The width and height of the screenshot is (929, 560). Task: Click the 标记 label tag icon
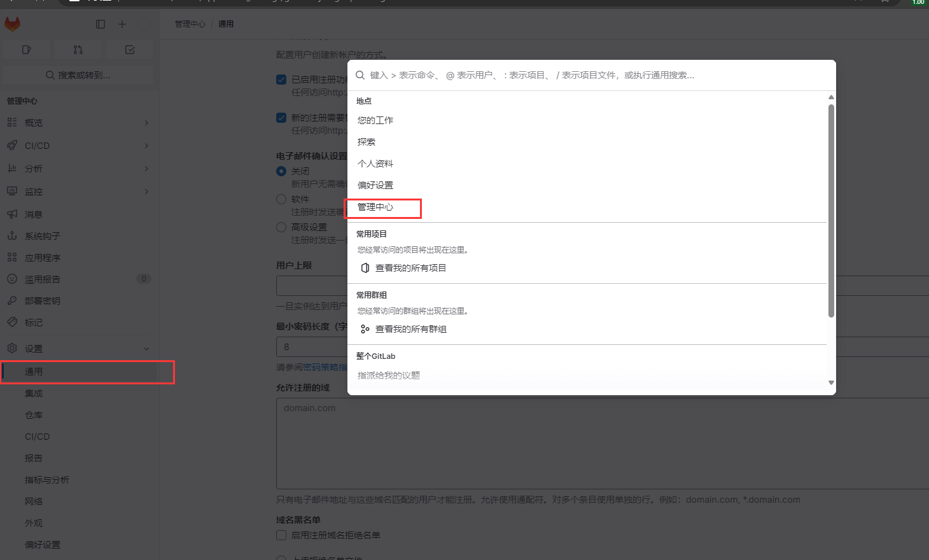click(x=12, y=322)
